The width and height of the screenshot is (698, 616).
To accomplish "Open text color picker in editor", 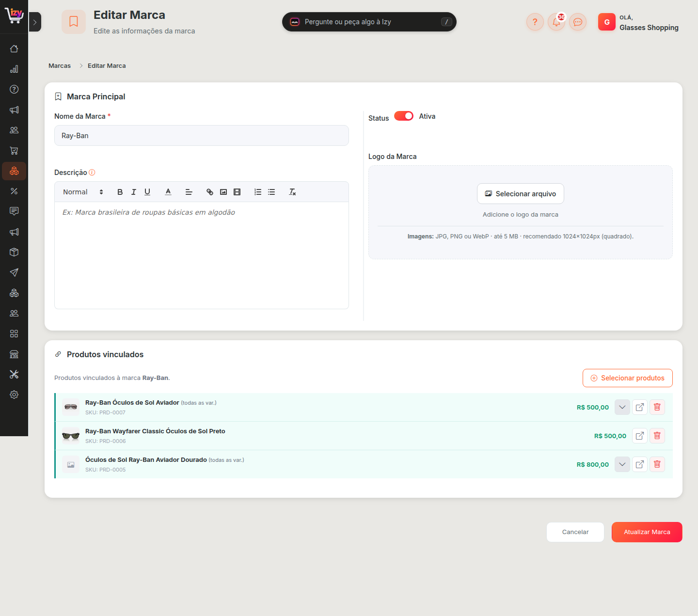I will [x=168, y=192].
